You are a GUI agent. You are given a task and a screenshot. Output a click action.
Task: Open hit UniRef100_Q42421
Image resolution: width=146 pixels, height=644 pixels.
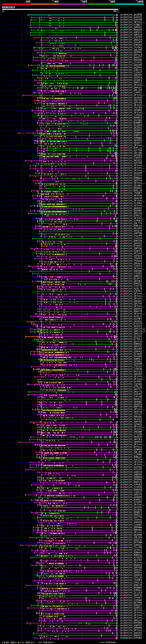point(131,321)
